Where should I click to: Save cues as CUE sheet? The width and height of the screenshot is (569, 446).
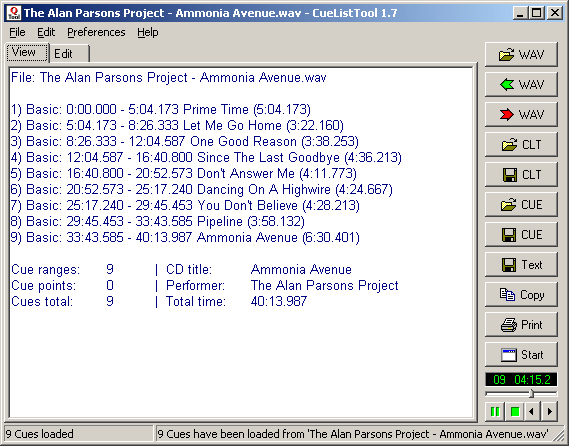pyautogui.click(x=521, y=235)
